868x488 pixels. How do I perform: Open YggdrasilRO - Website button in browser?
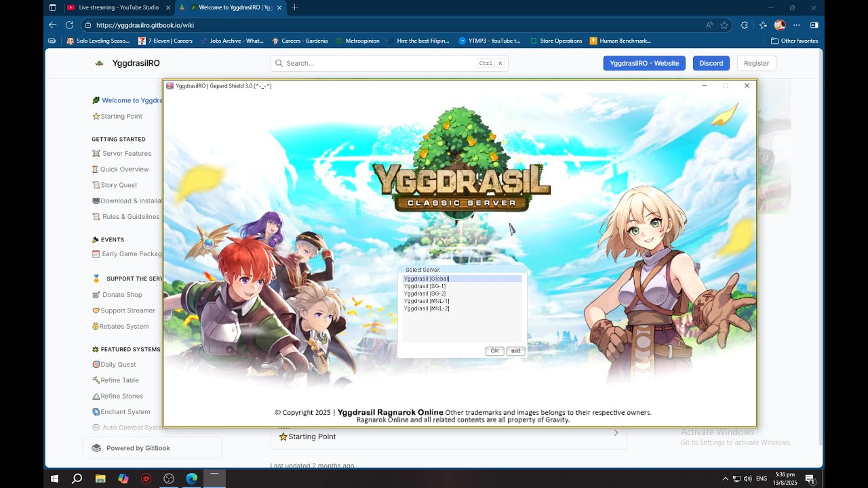[644, 63]
